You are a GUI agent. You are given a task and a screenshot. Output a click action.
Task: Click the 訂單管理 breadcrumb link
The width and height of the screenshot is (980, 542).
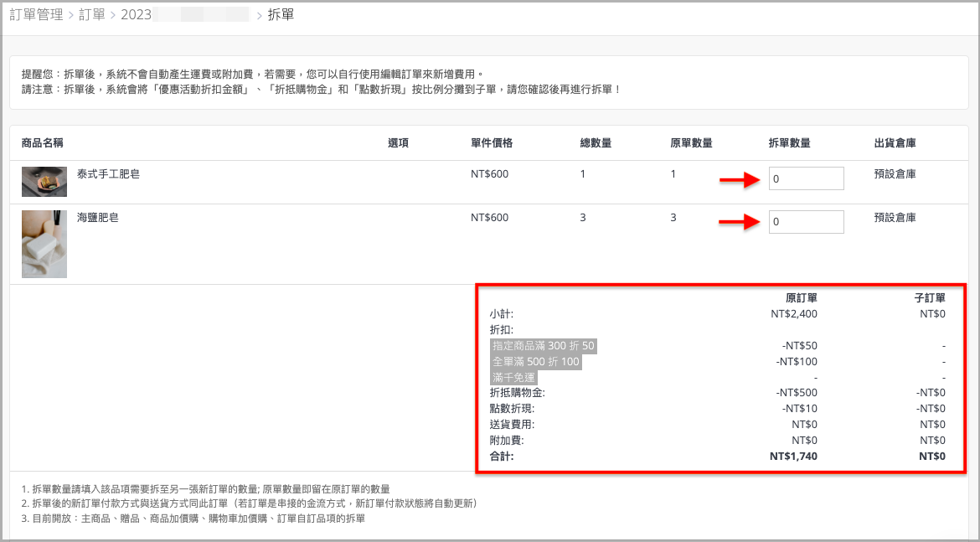pos(36,15)
